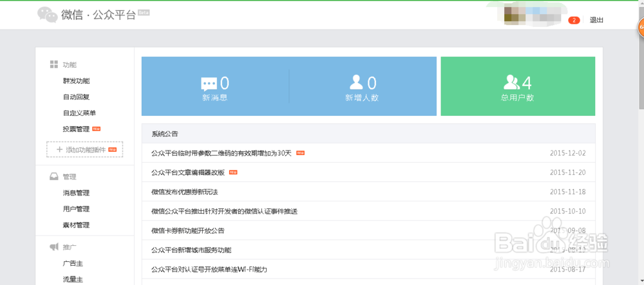The image size is (644, 285).
Task: Click the 添加功能插件 button
Action: [x=84, y=150]
